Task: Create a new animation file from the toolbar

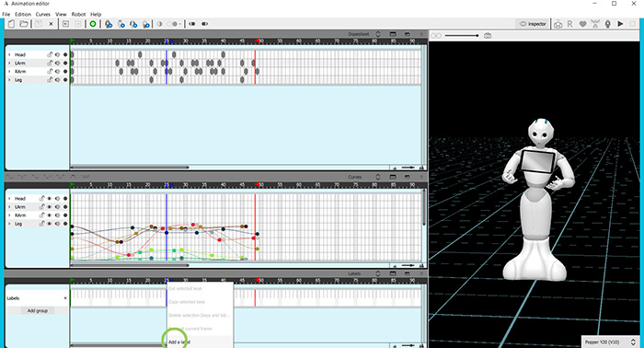Action: (x=11, y=24)
